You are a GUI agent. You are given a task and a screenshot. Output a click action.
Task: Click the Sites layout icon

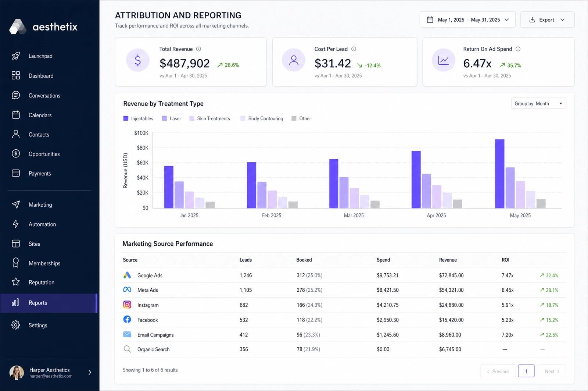coord(16,244)
